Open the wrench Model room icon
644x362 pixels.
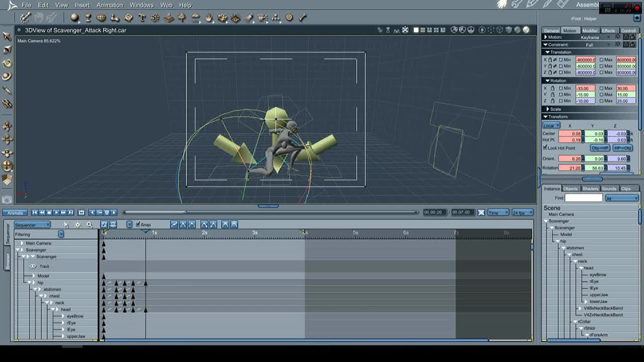tap(516, 5)
